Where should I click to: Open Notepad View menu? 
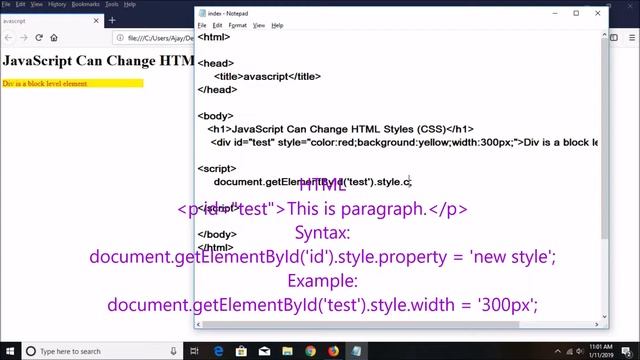(x=259, y=25)
